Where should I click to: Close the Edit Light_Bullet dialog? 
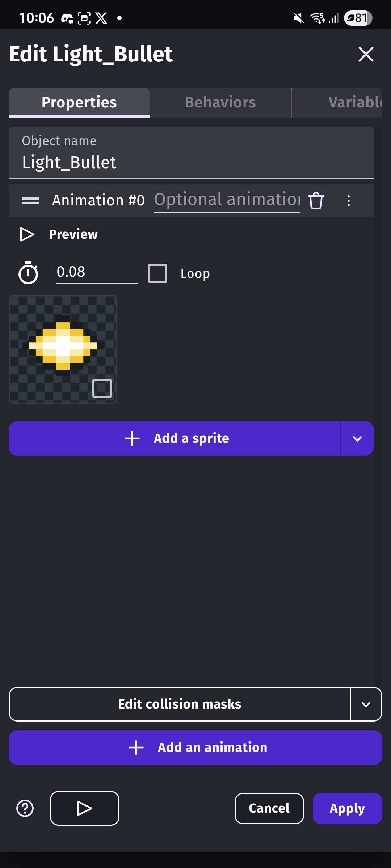366,54
